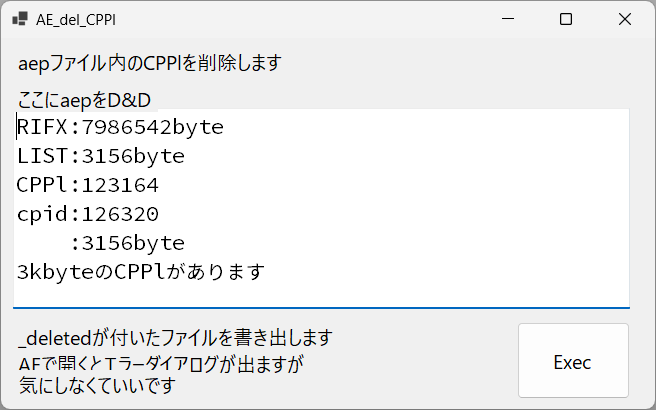Click empty area at the bottom of the textbox
The height and width of the screenshot is (410, 656).
(x=321, y=296)
